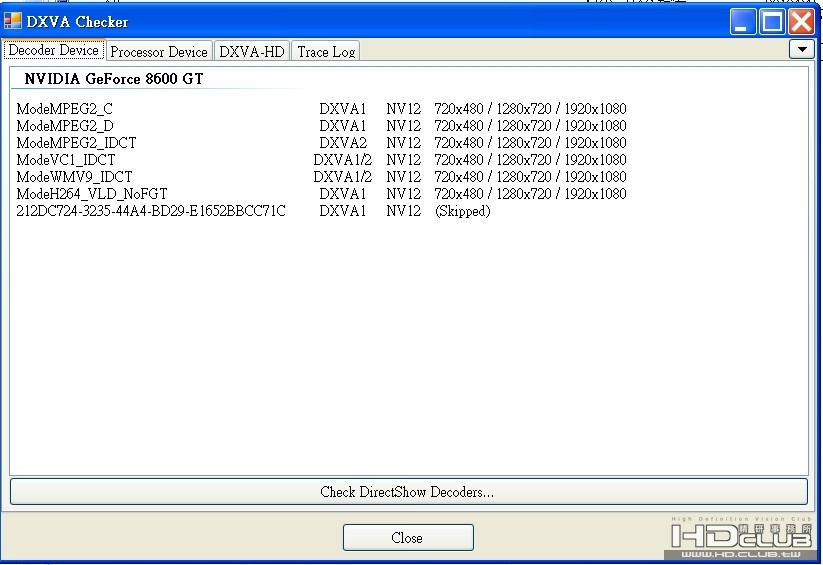Click the resolutions in the ModeWMV9_IDCT row
The image size is (823, 565).
[x=530, y=177]
